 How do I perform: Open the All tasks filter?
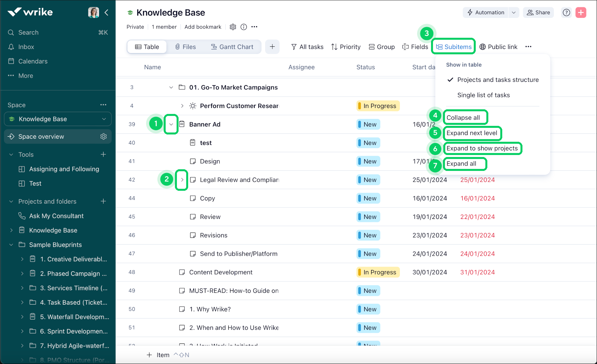(307, 47)
